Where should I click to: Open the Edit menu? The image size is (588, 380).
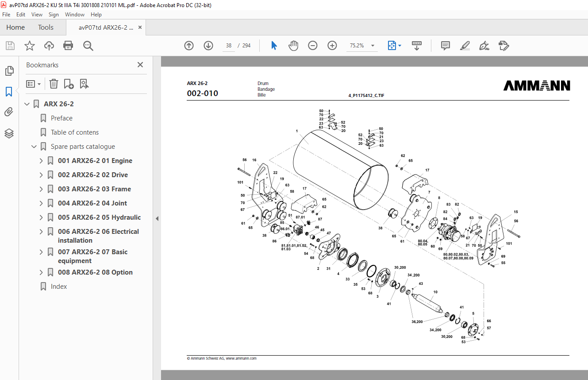21,15
